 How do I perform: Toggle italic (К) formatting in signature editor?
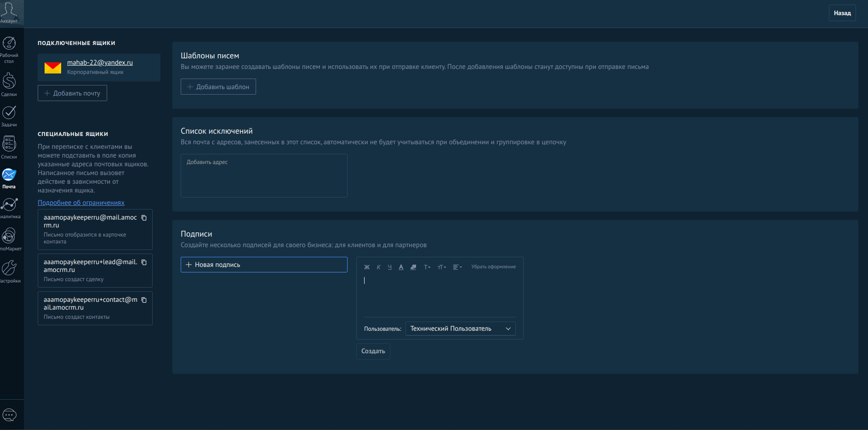(x=378, y=267)
